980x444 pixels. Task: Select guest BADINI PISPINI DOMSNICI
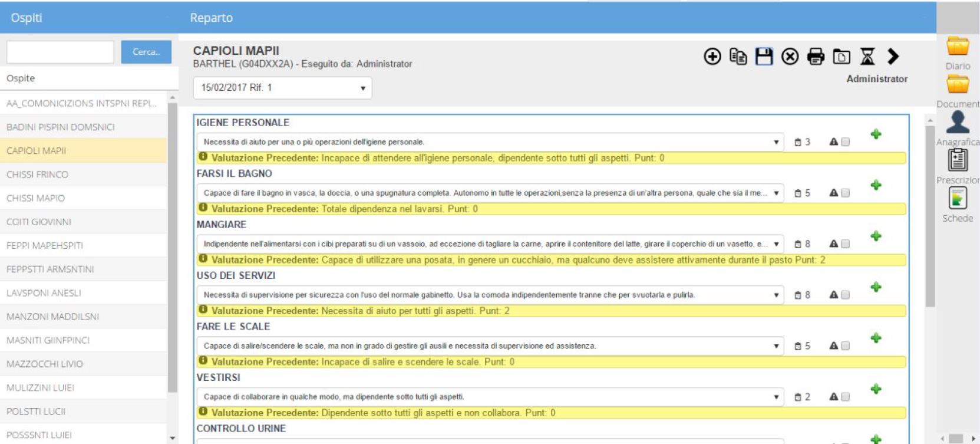coord(84,127)
